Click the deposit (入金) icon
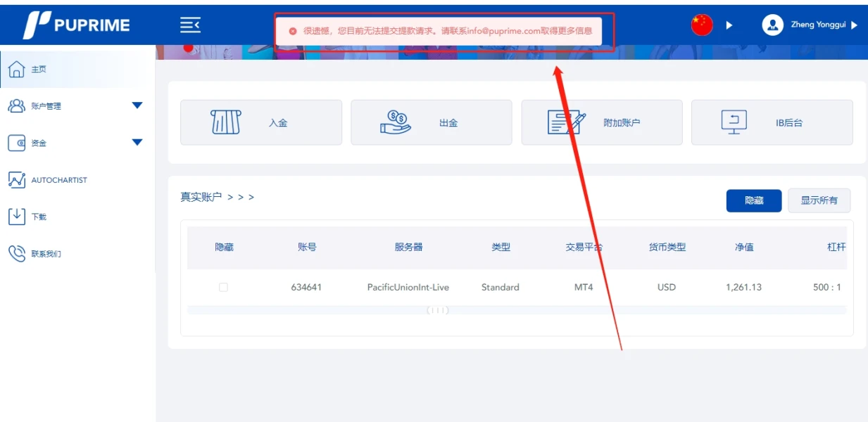This screenshot has width=868, height=422. (x=226, y=122)
